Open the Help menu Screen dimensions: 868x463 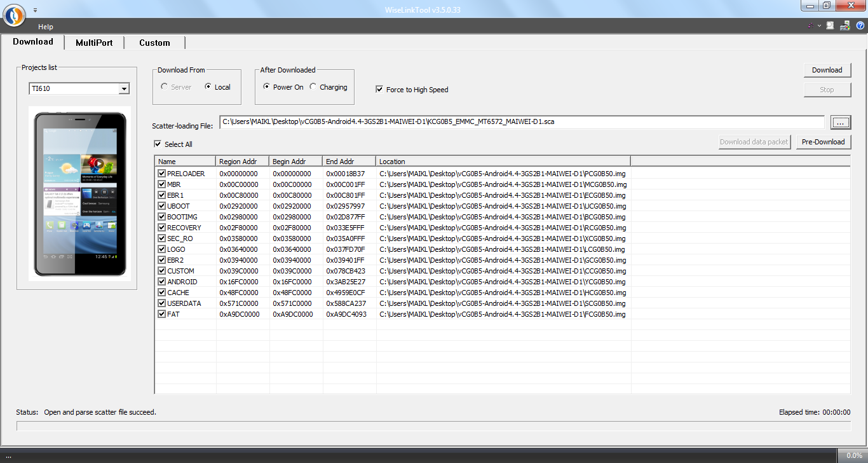[x=46, y=27]
